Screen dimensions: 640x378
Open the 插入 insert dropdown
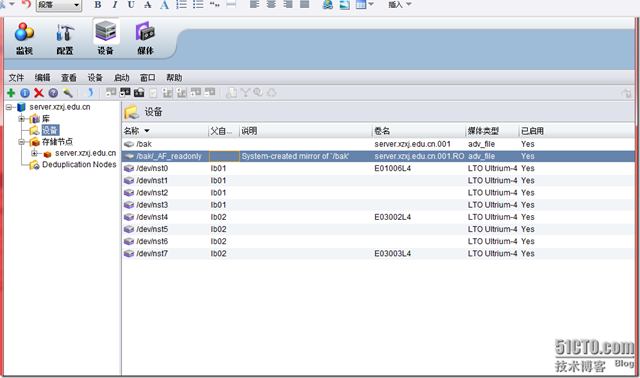click(x=399, y=4)
